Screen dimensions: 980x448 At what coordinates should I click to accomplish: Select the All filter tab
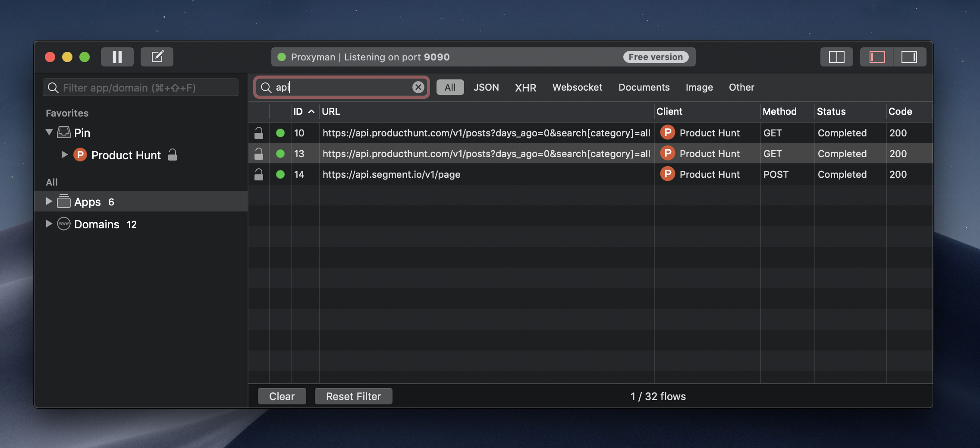[x=450, y=87]
